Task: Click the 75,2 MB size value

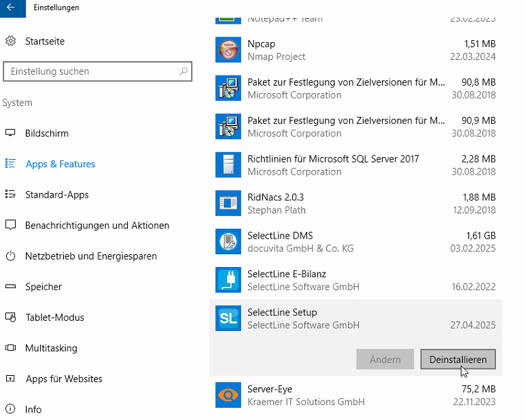Action: click(x=478, y=389)
